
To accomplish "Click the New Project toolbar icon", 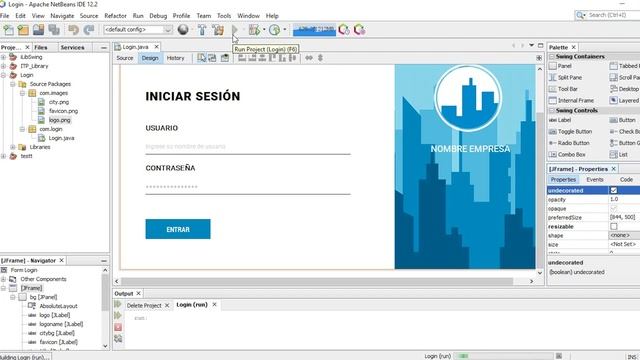I will tap(23, 30).
